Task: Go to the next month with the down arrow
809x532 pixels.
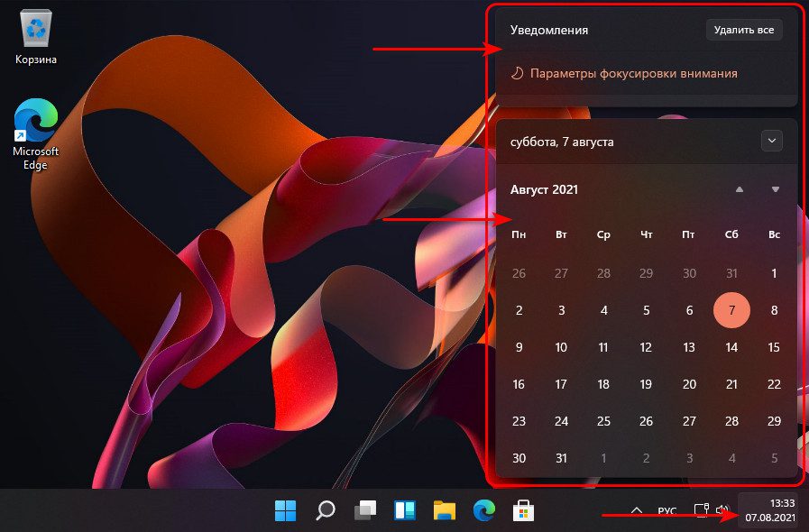Action: [776, 189]
